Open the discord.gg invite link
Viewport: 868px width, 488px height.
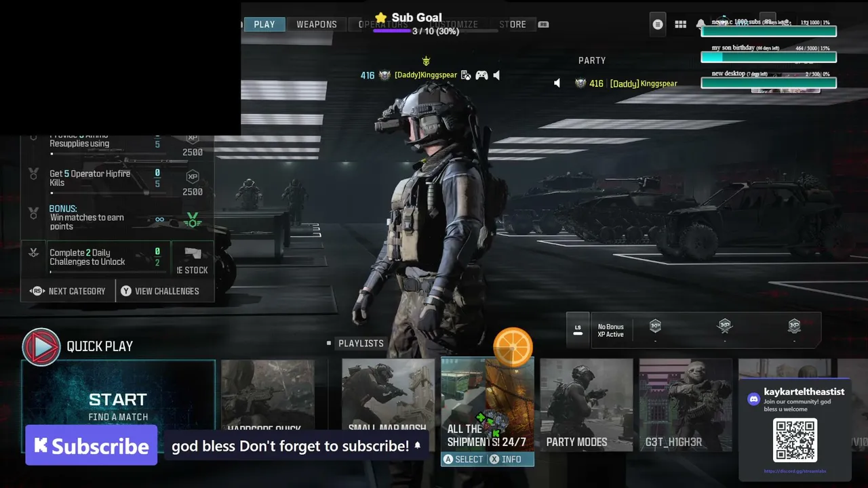pyautogui.click(x=795, y=471)
